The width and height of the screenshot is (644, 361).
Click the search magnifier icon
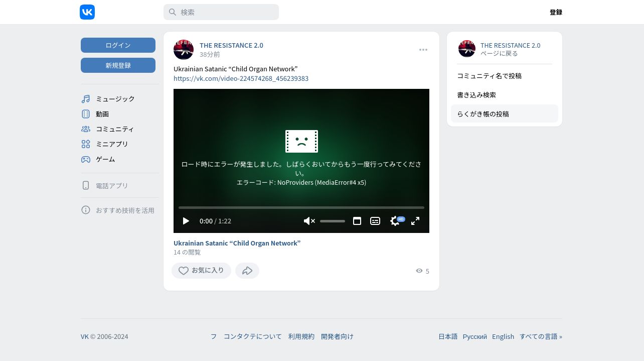click(172, 12)
